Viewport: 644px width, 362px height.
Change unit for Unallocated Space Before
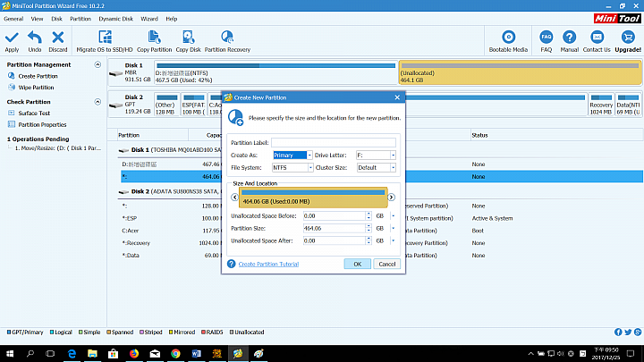393,216
